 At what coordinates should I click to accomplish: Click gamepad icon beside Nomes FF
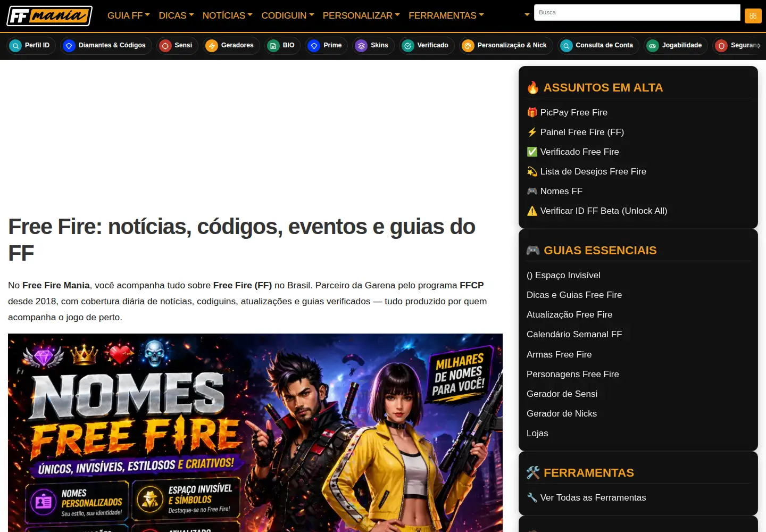[532, 191]
